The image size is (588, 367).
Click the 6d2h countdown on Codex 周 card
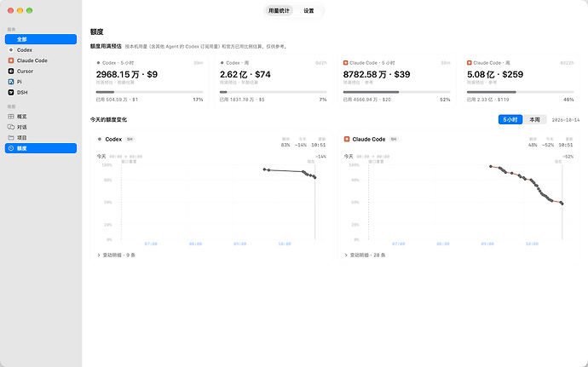[x=321, y=63]
